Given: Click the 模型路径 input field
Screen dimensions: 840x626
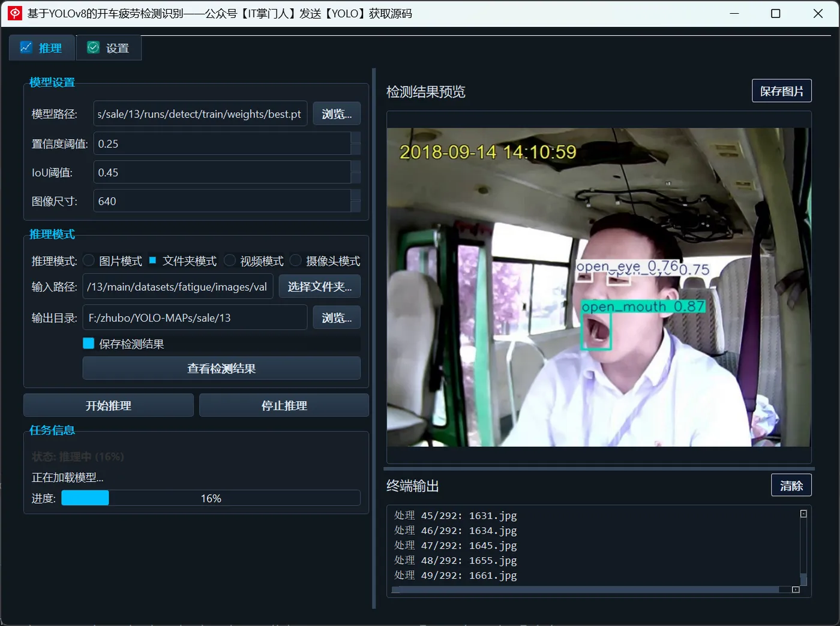Looking at the screenshot, I should click(x=200, y=114).
